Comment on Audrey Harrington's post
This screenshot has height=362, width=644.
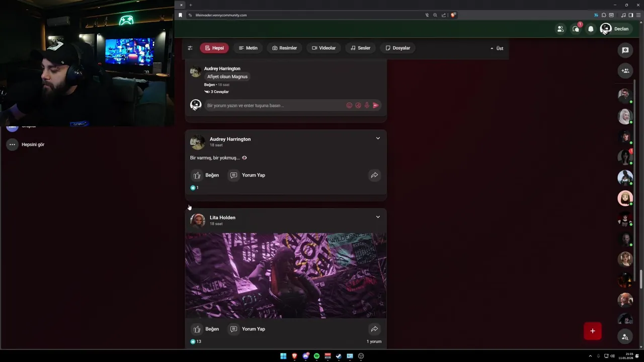tap(248, 175)
